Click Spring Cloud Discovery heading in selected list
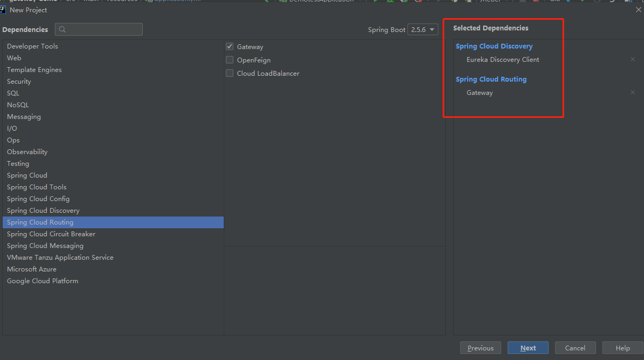The width and height of the screenshot is (644, 360). click(494, 46)
